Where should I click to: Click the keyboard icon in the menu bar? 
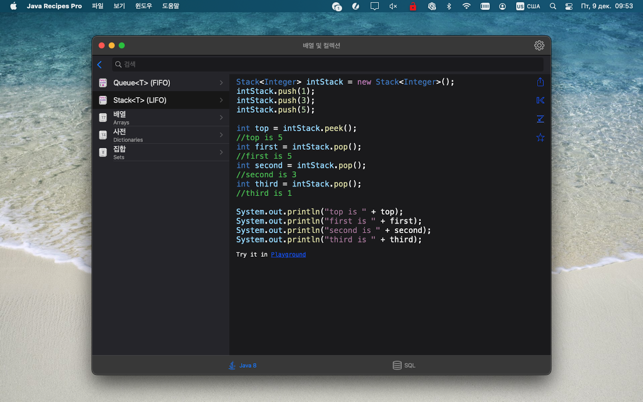click(485, 6)
